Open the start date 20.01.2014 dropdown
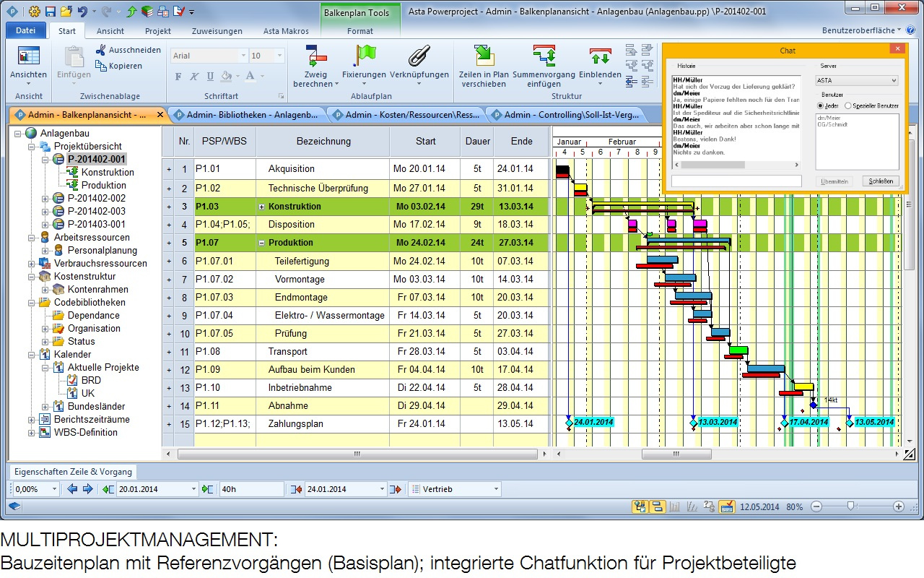 [x=193, y=489]
